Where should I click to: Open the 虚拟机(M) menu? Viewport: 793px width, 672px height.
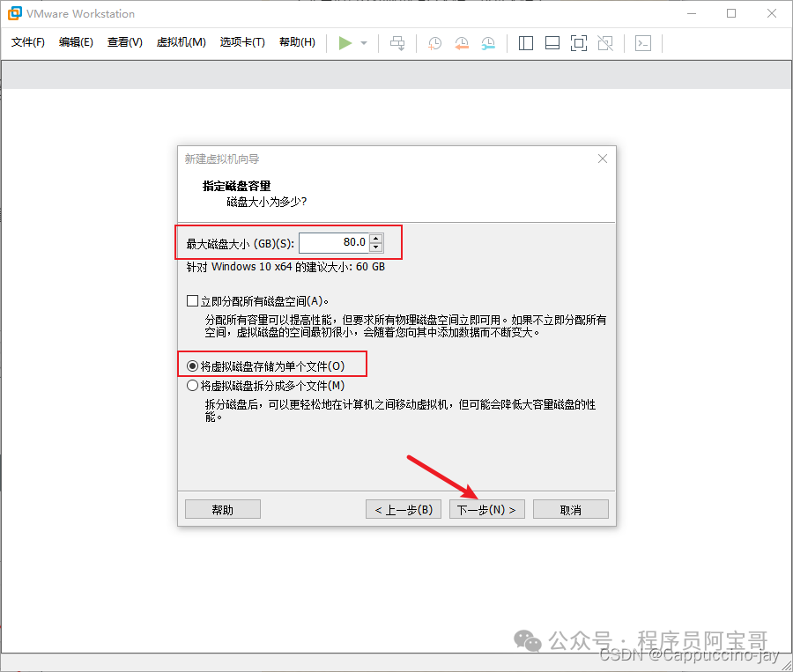(x=181, y=42)
